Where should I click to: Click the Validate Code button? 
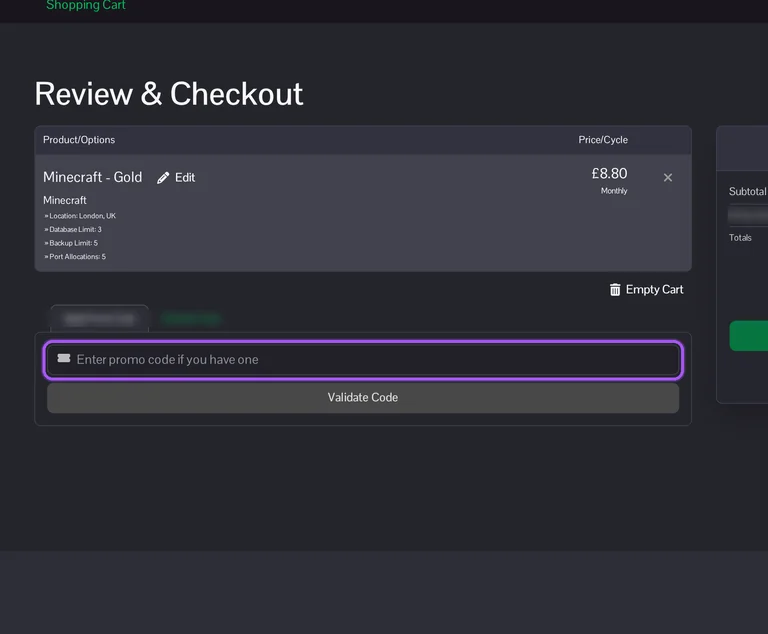pyautogui.click(x=363, y=397)
